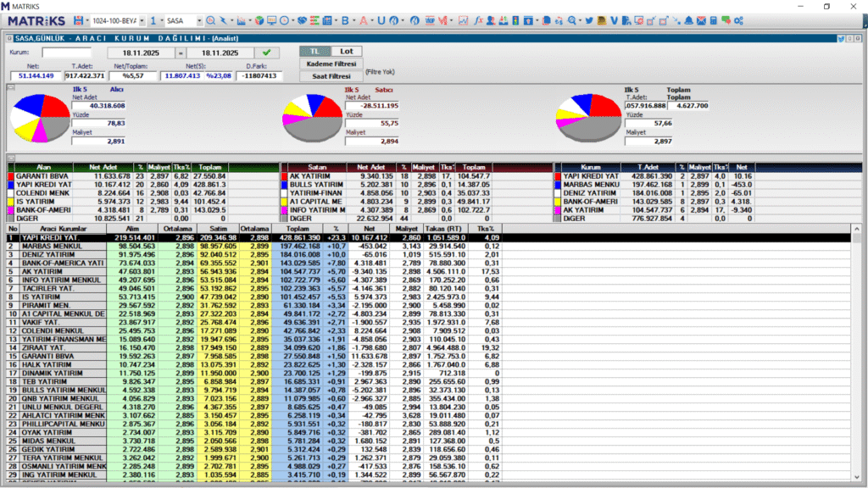Open the SASA symbol dropdown
This screenshot has width=868, height=488.
coord(198,19)
